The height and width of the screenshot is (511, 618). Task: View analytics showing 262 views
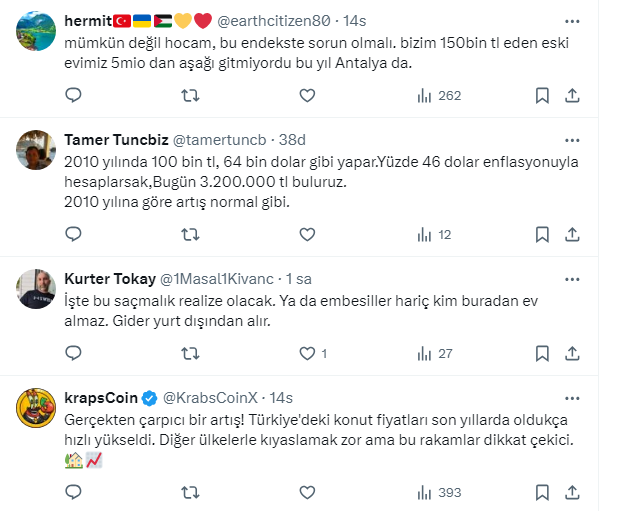438,96
